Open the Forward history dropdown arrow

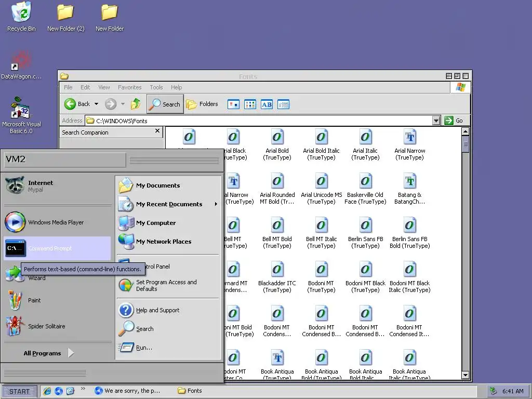(123, 104)
